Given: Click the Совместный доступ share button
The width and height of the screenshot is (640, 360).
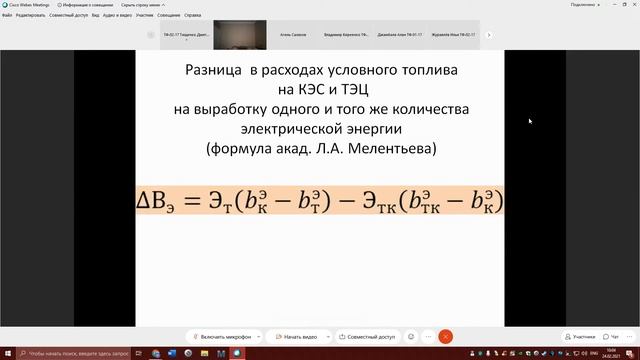Looking at the screenshot, I should tap(367, 337).
